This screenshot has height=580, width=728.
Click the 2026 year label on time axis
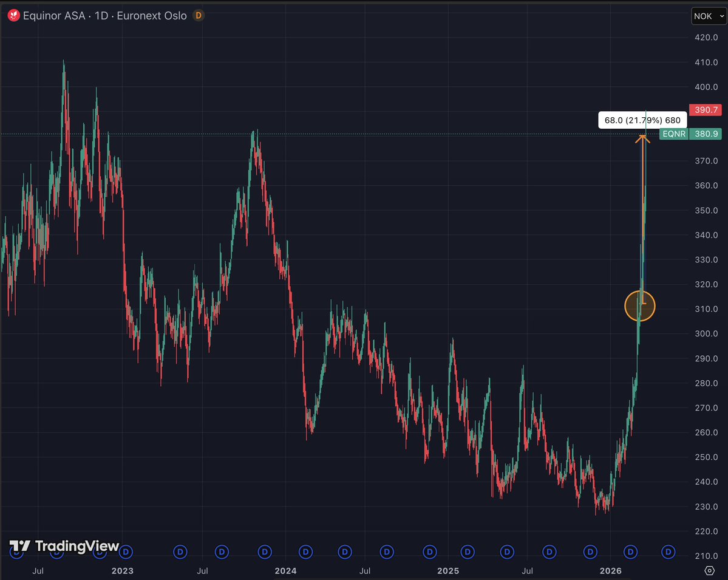(611, 571)
